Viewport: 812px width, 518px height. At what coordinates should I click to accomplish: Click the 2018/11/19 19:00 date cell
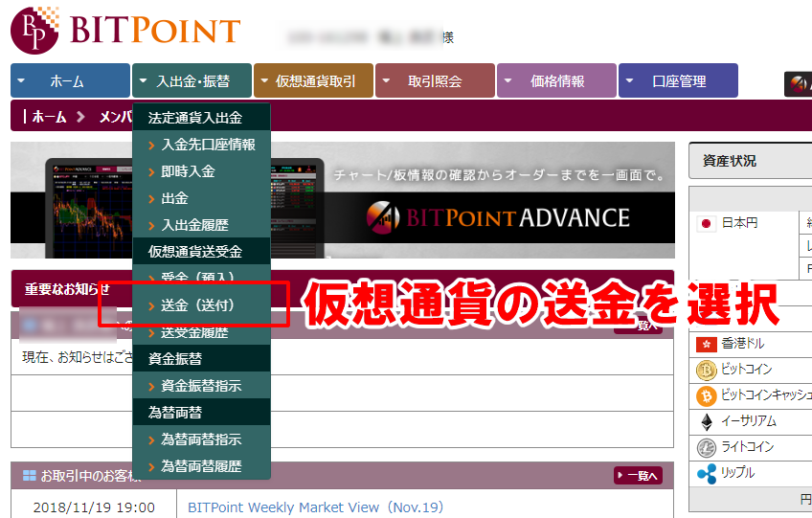point(94,507)
